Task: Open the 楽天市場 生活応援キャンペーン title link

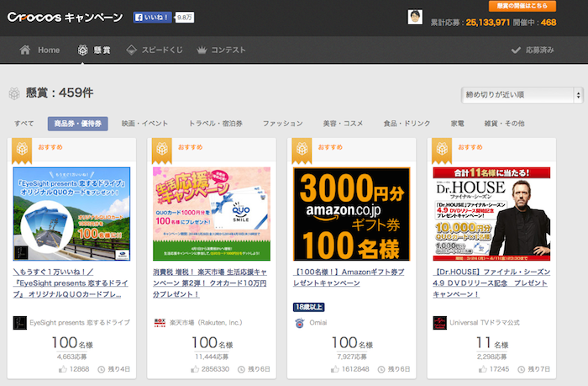Action: click(x=210, y=283)
